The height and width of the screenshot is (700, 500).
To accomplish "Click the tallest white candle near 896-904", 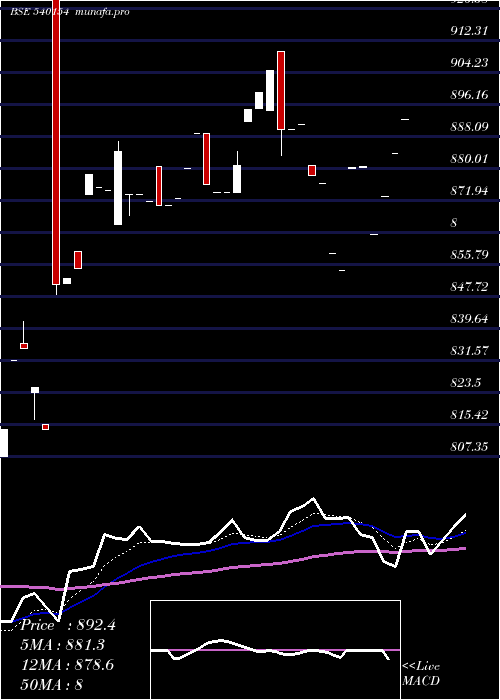I will pos(270,91).
